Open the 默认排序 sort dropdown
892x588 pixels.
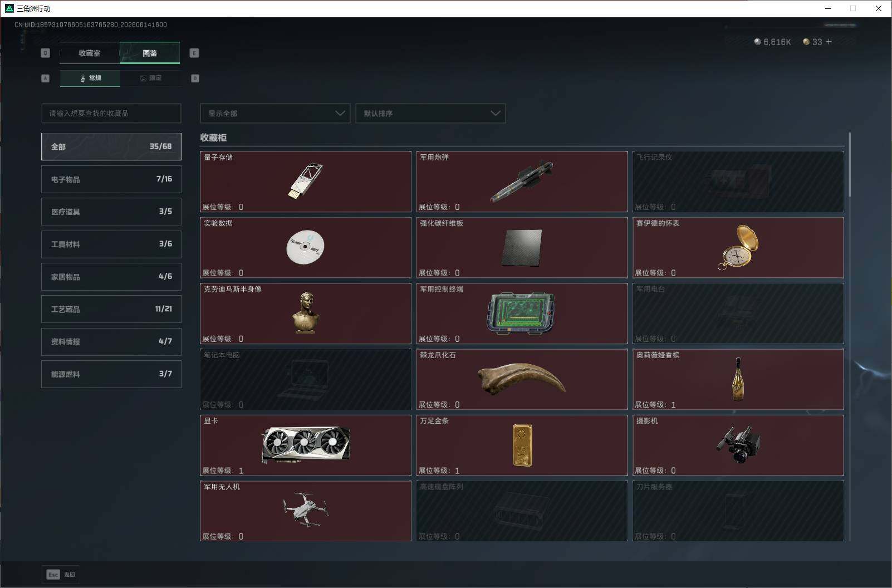430,113
